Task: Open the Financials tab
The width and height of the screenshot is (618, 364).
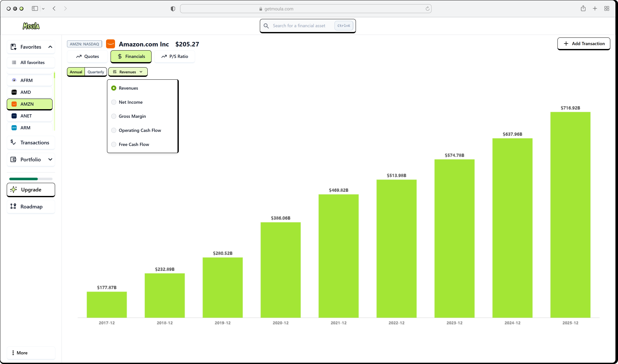Action: point(131,56)
